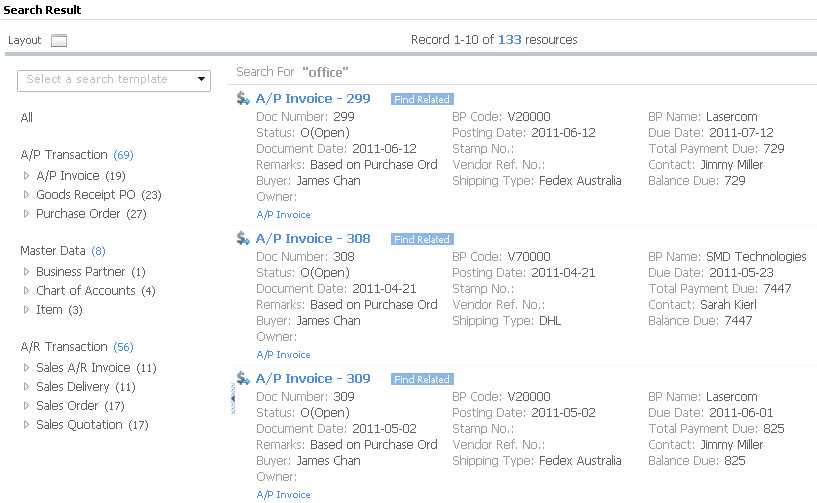Click Find Related for A/P Invoice 299
Viewport: 817px width, 503px height.
[421, 100]
